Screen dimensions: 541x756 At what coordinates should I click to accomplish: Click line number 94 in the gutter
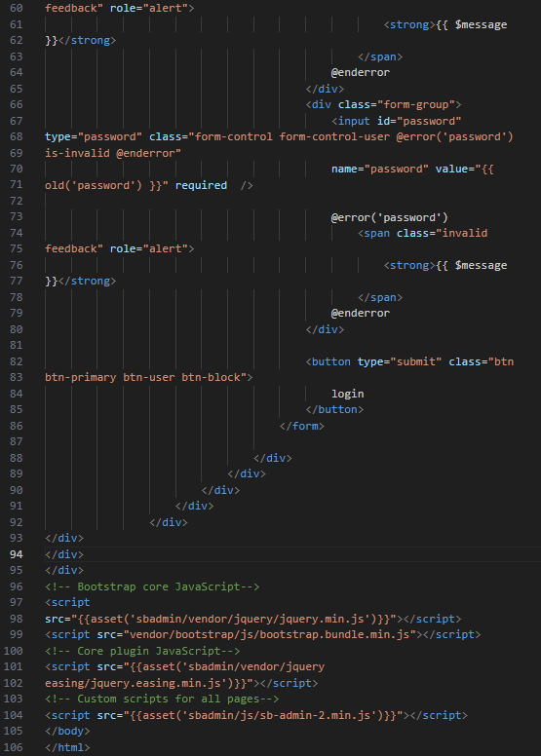[16, 554]
